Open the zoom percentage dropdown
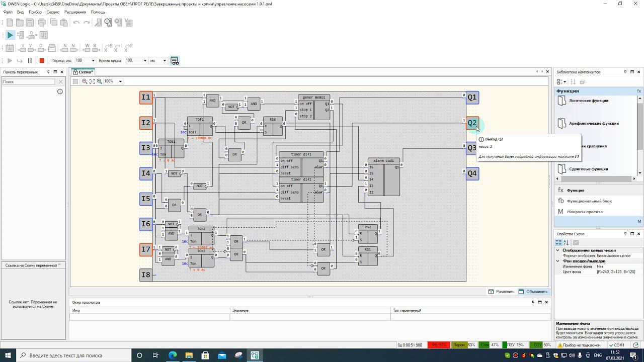 pos(120,81)
